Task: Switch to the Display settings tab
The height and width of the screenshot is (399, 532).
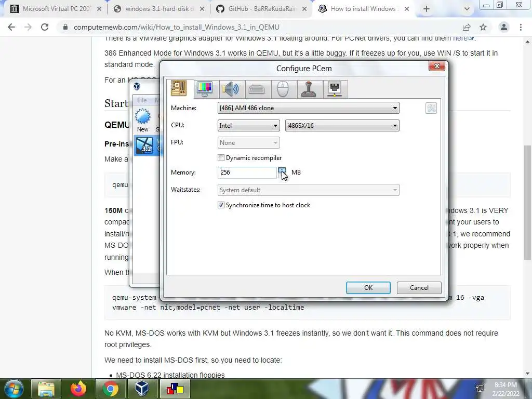Action: click(x=205, y=89)
